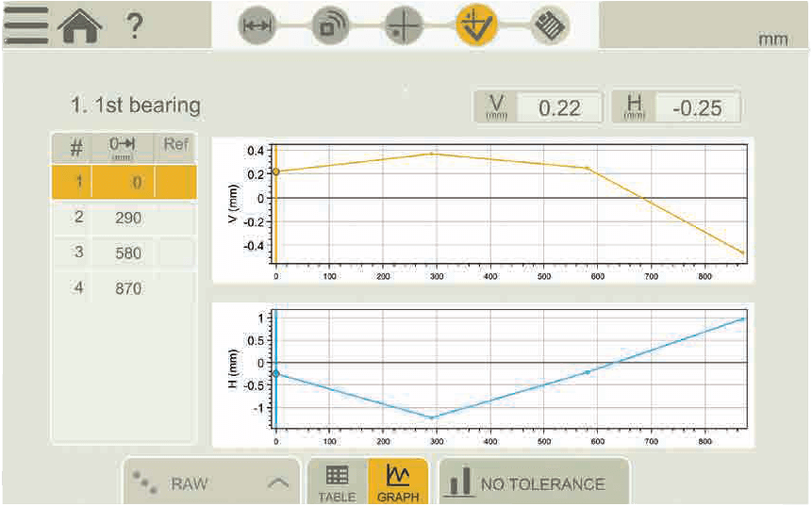Open the NO TOLERANCE selector

(x=533, y=483)
